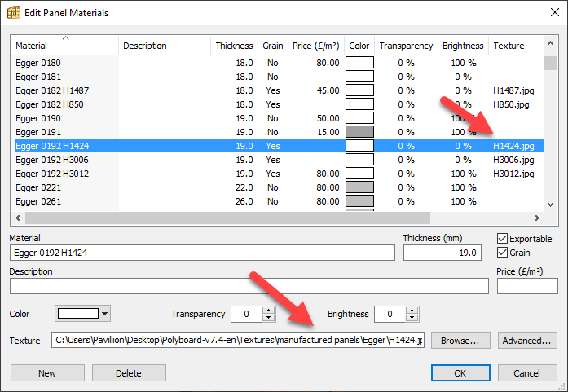Screen dimensions: 568x392
Task: Click into the Thickness (mm) field
Action: (x=443, y=253)
